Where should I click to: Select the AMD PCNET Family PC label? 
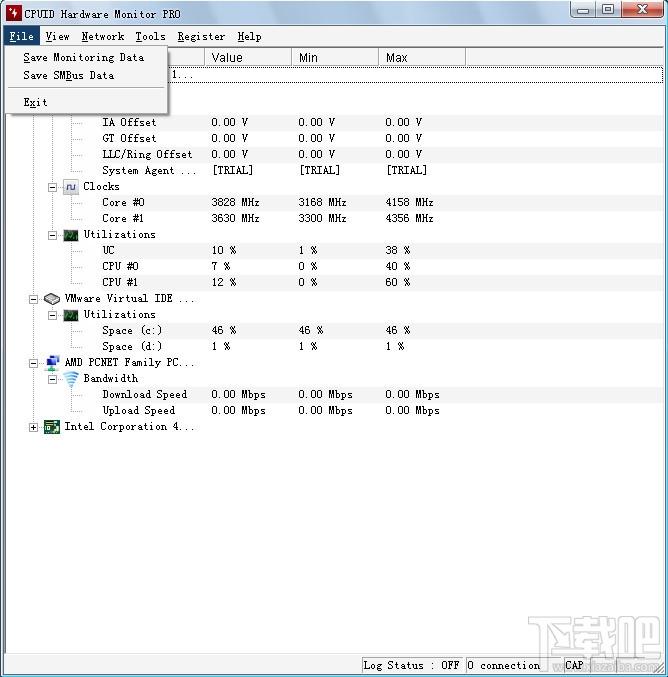point(129,362)
